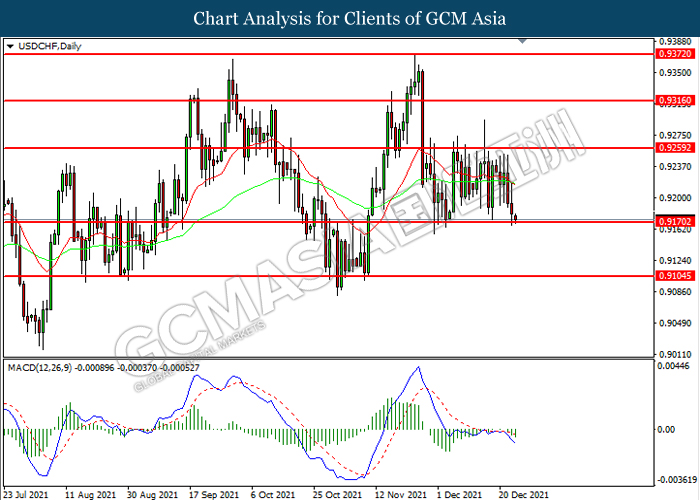Click the 12 Nov 2021 date label
700x500 pixels.
[400, 495]
